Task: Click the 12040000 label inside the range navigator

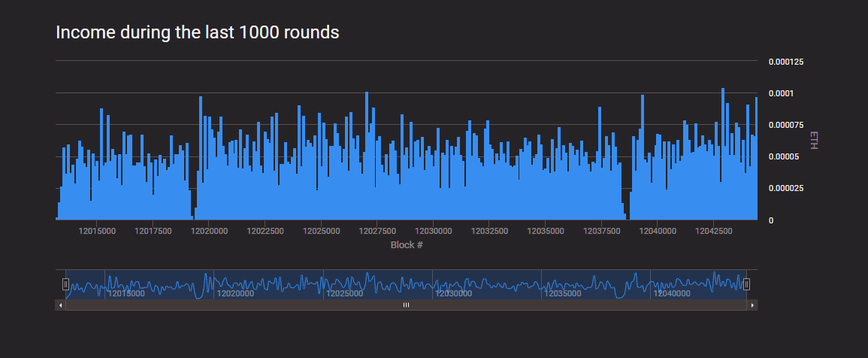Action: (x=672, y=293)
